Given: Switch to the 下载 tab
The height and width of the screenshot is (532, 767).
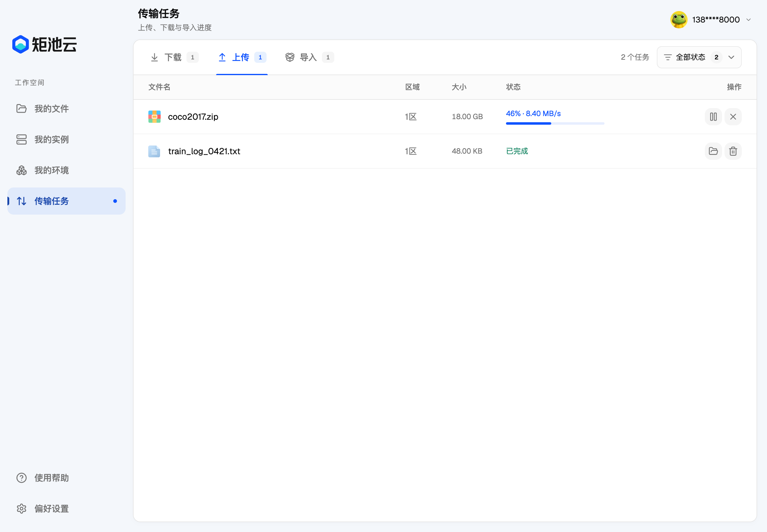Looking at the screenshot, I should point(174,57).
